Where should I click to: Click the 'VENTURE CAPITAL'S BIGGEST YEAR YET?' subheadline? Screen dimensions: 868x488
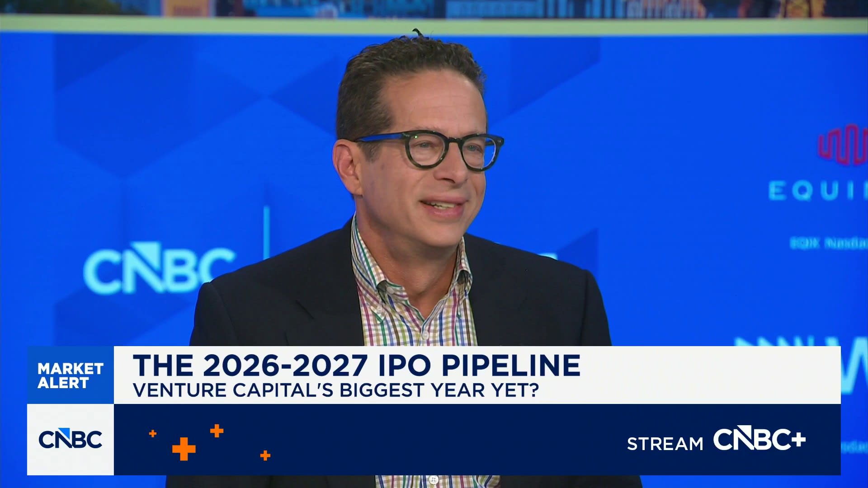(x=336, y=390)
